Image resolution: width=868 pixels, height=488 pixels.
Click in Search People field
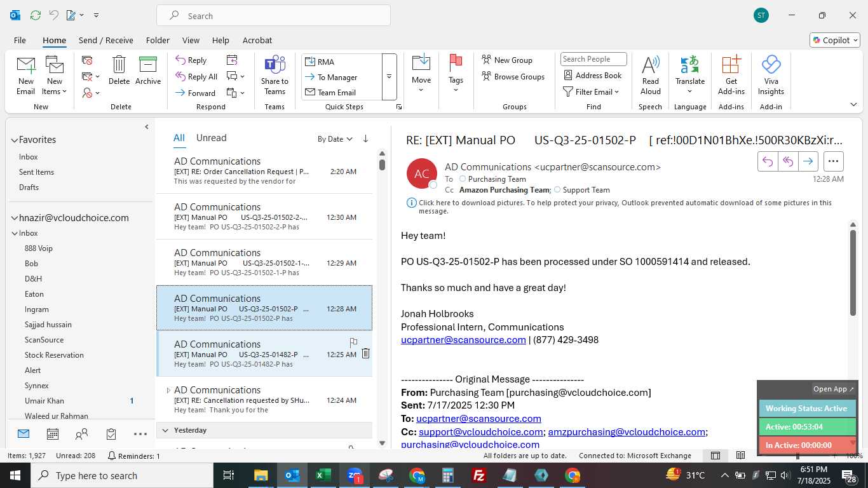(593, 59)
